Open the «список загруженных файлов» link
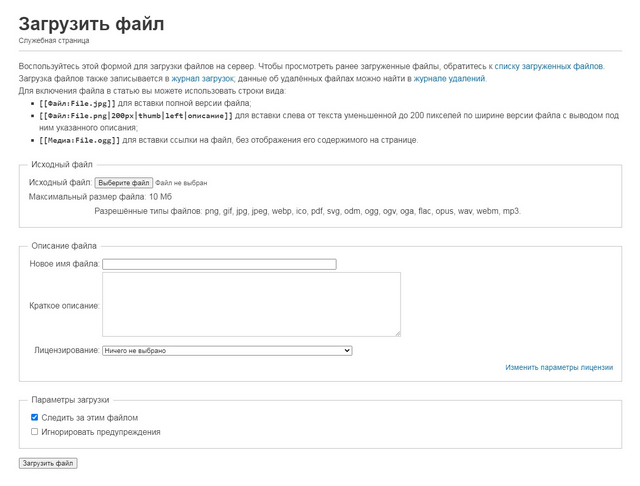 coord(549,66)
